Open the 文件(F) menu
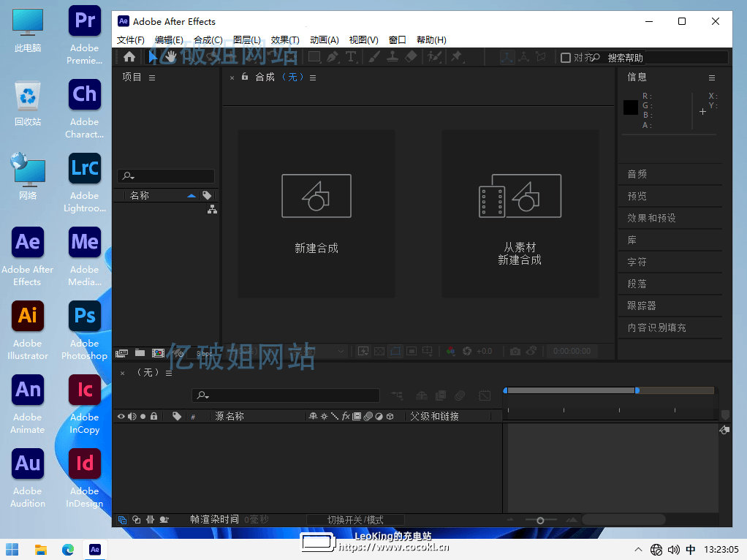Screen dimensions: 747x560 point(131,40)
